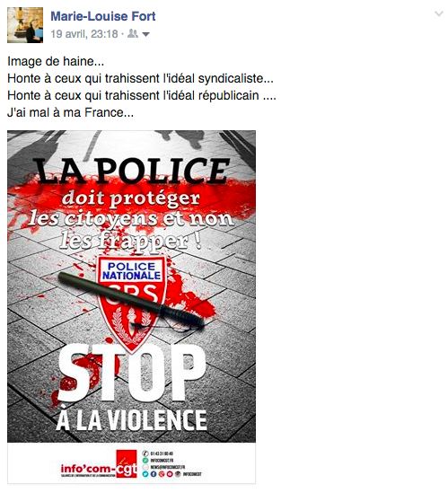The width and height of the screenshot is (448, 493).
Task: Click the Facebook icon in poster footer
Action: (154, 474)
